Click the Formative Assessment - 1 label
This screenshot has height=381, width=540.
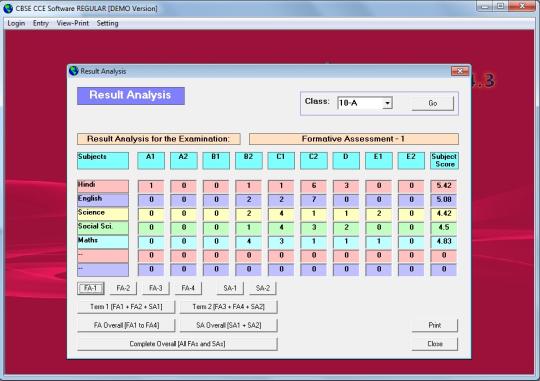tap(354, 139)
